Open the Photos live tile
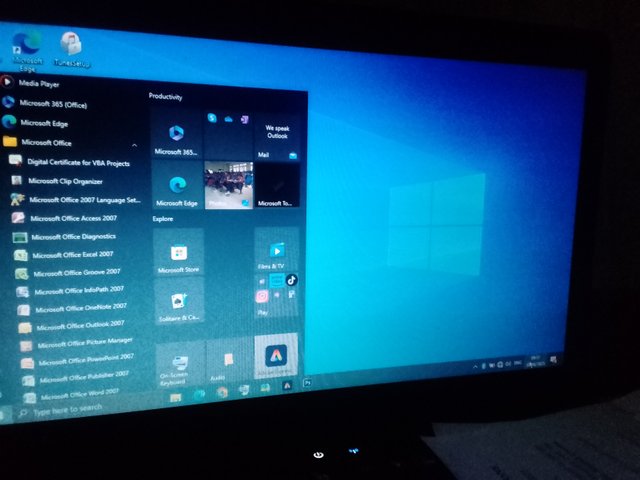The image size is (640, 480). pyautogui.click(x=229, y=185)
